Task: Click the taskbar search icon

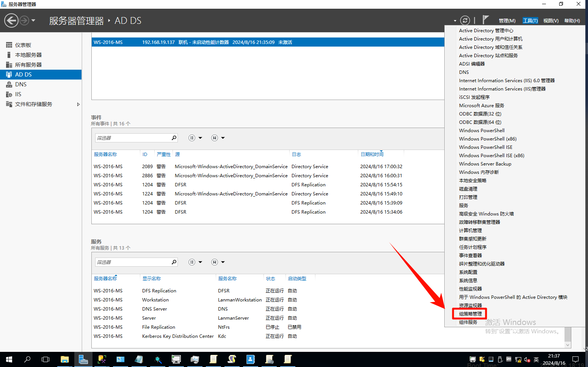Action: coord(27,359)
